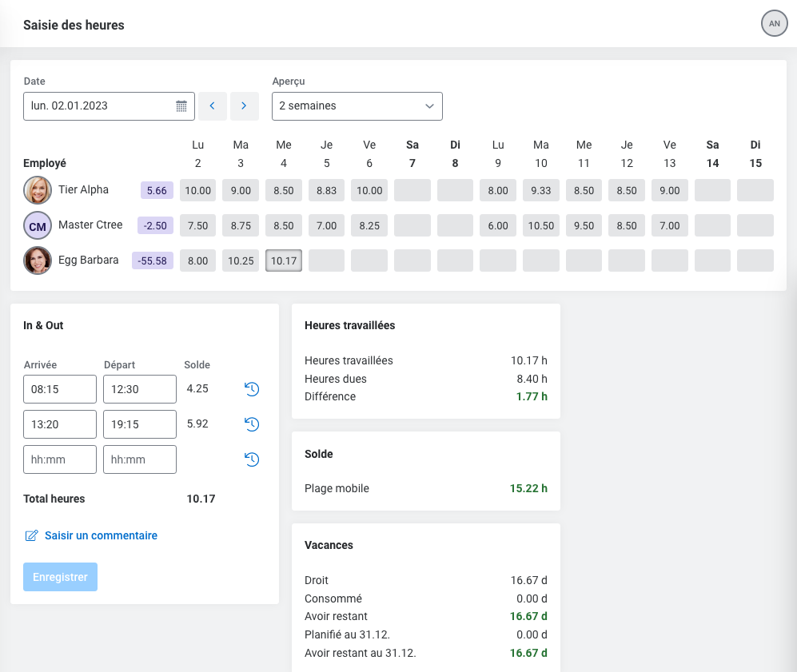Open the Aperçu '2 semaines' dropdown

(357, 106)
